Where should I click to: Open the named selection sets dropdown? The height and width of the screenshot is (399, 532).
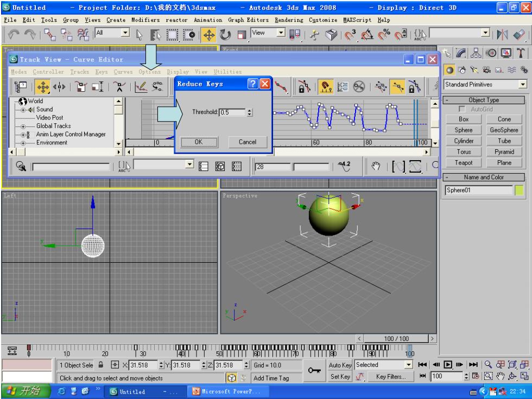click(x=485, y=33)
